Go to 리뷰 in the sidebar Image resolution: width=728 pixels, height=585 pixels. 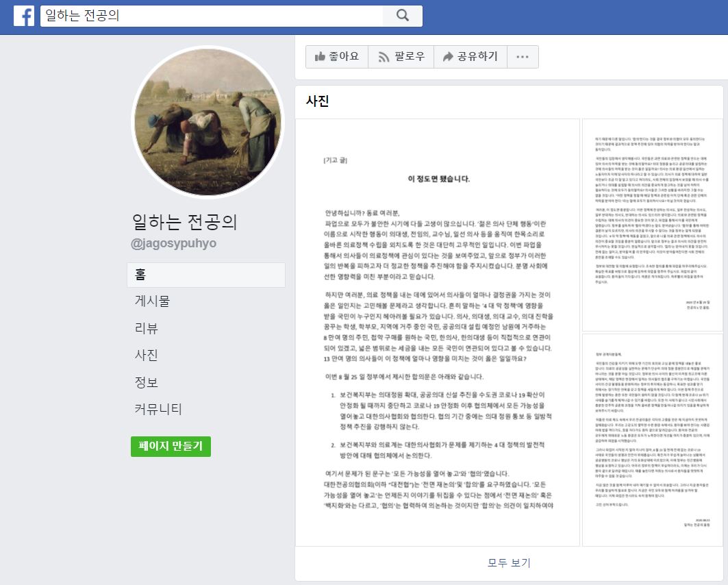pos(146,328)
